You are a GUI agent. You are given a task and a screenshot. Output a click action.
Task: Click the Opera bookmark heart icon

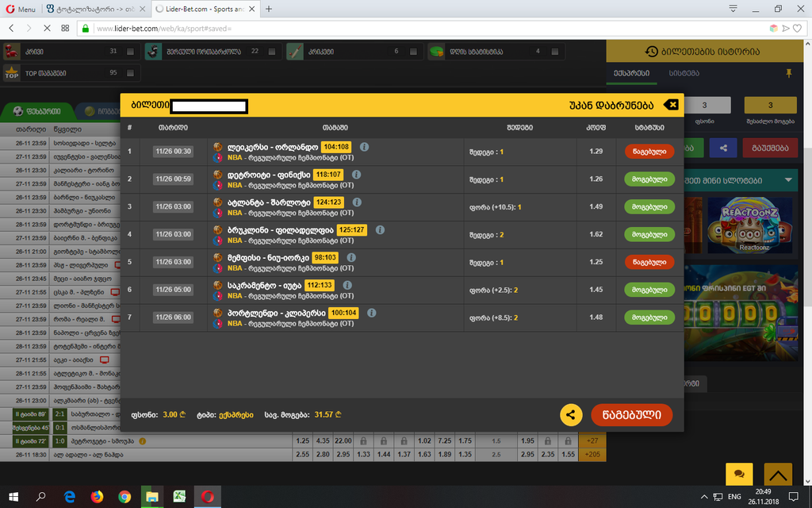tap(798, 29)
